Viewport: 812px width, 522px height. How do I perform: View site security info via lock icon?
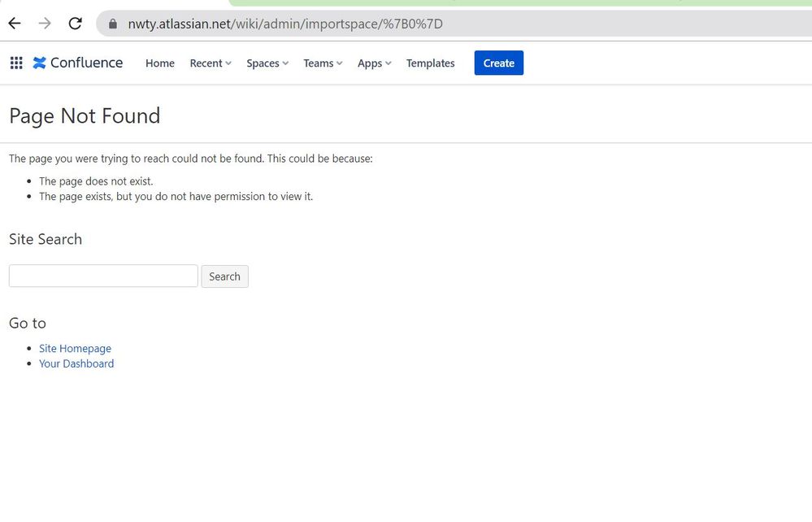pyautogui.click(x=113, y=24)
